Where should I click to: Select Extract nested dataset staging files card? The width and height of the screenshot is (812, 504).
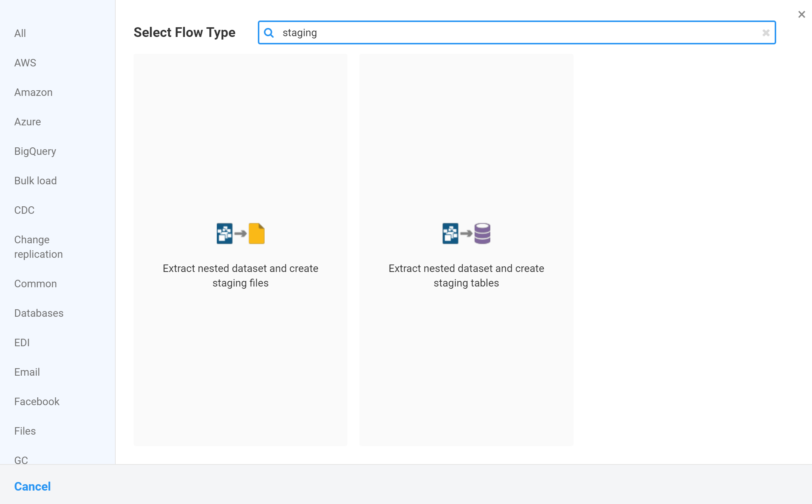click(240, 275)
